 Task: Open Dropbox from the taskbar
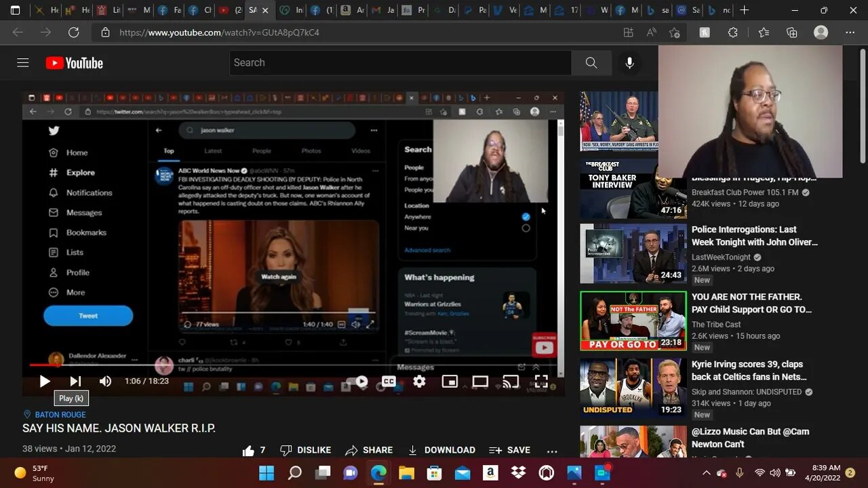[x=518, y=472]
